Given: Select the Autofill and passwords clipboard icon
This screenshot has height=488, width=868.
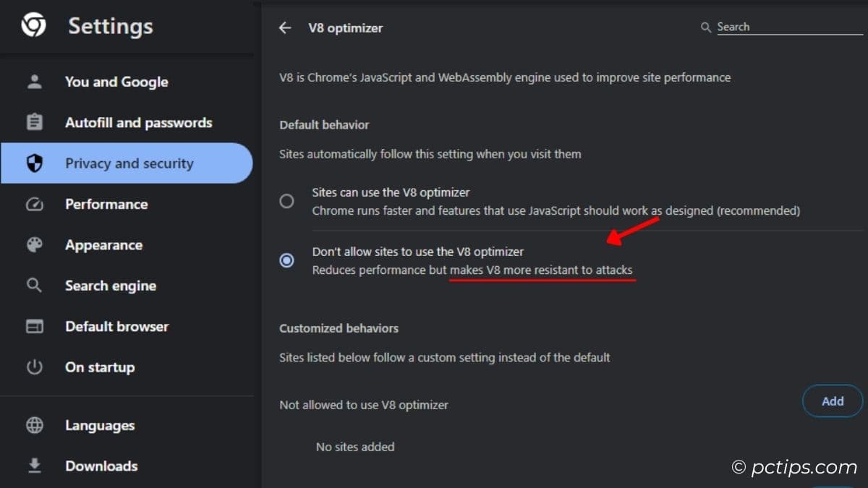Looking at the screenshot, I should point(34,122).
